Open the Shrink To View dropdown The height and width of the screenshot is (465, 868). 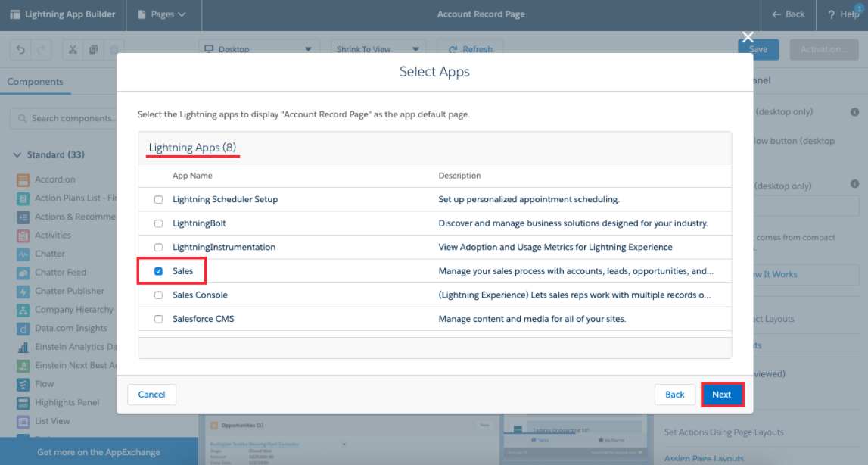point(378,48)
